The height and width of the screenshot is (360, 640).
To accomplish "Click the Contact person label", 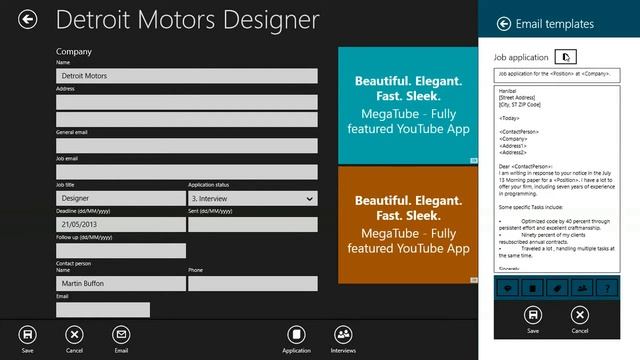I will click(73, 263).
